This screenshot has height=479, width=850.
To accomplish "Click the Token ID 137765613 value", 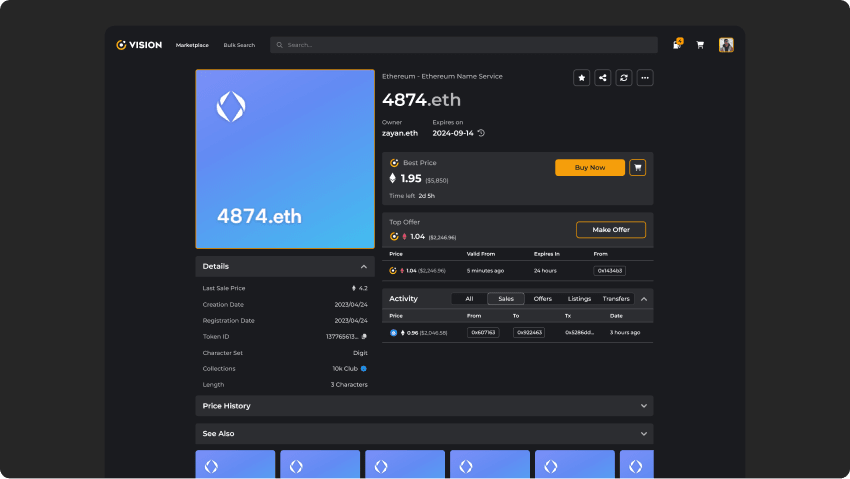I will click(342, 336).
